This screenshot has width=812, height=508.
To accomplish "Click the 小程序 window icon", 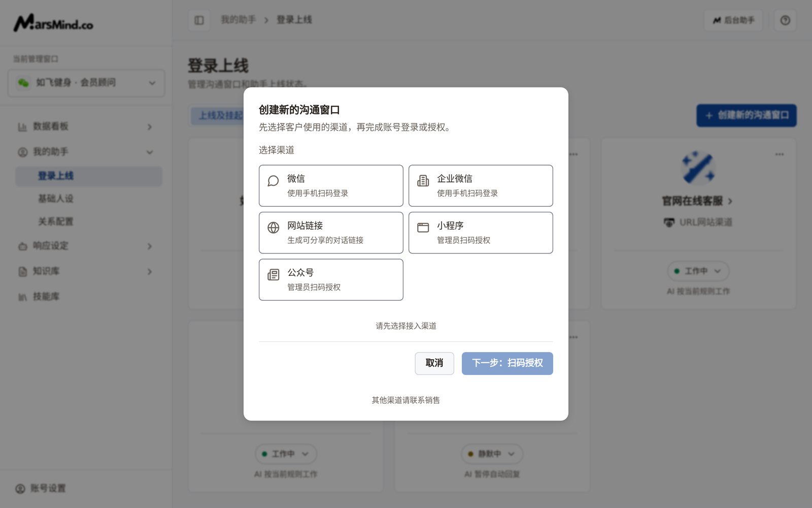I will pyautogui.click(x=423, y=228).
